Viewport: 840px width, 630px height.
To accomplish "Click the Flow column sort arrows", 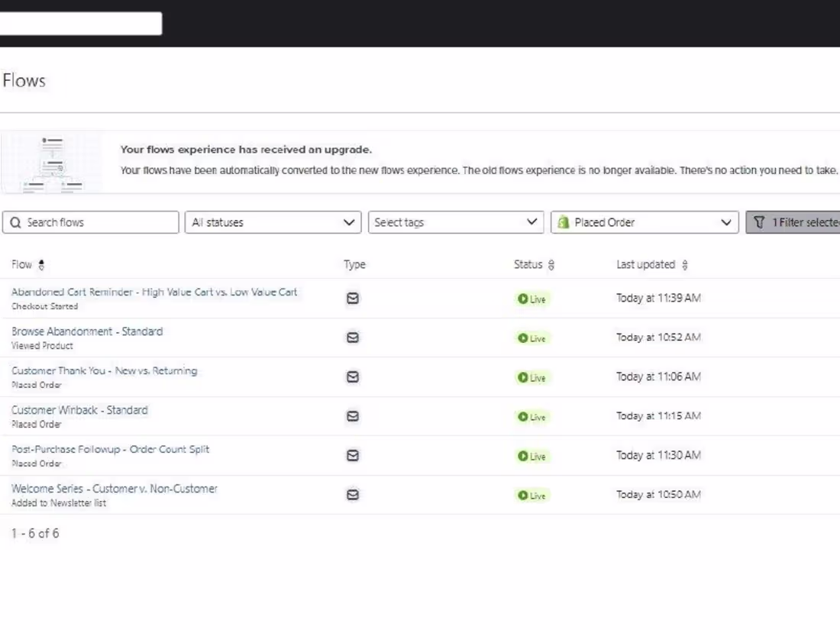I will 41,265.
